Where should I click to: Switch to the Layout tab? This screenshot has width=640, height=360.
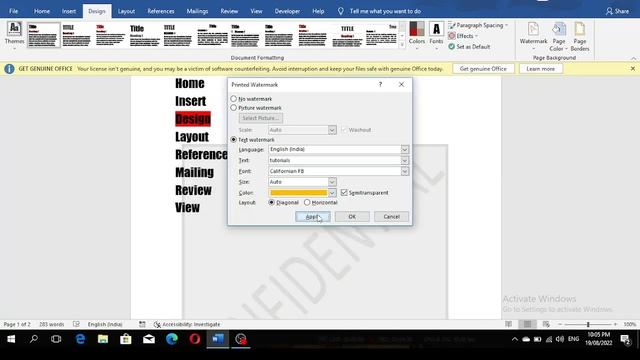pos(126,11)
